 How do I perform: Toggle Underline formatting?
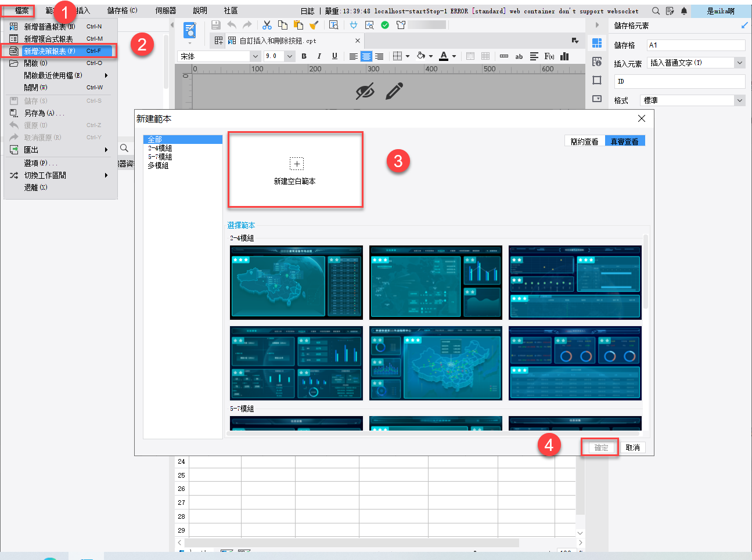pos(334,56)
